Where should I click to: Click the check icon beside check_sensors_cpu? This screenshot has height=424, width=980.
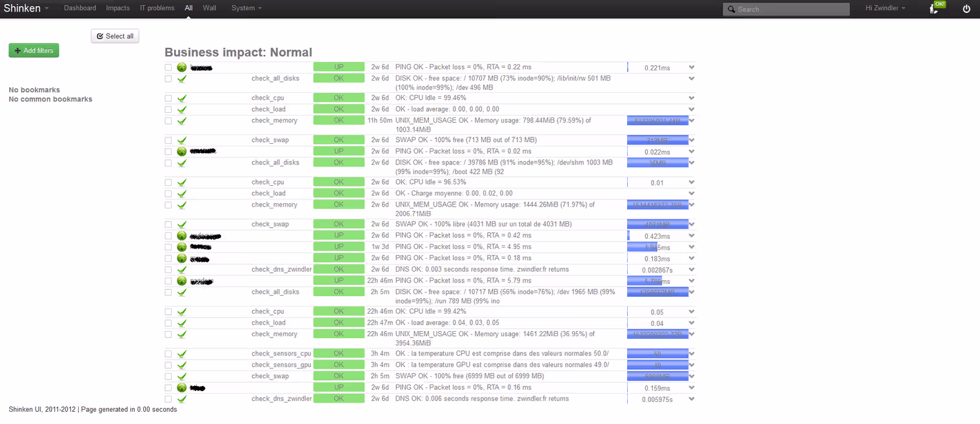[182, 354]
